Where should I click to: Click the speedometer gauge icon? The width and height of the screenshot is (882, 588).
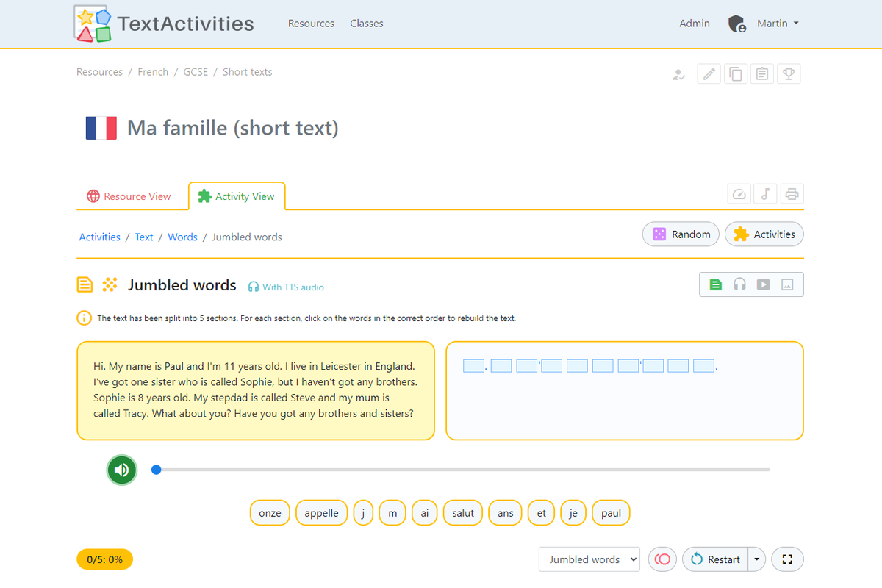[x=739, y=194]
